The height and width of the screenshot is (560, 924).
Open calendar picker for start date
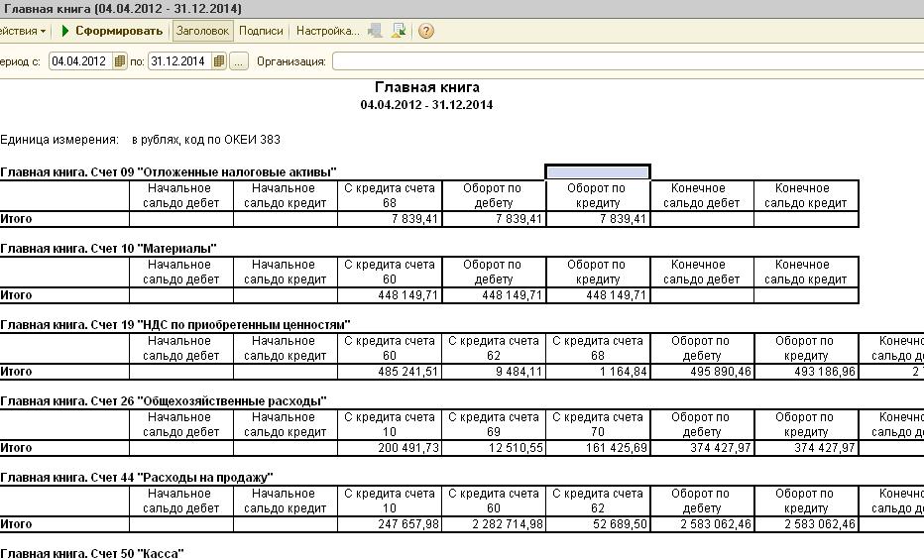pyautogui.click(x=120, y=61)
